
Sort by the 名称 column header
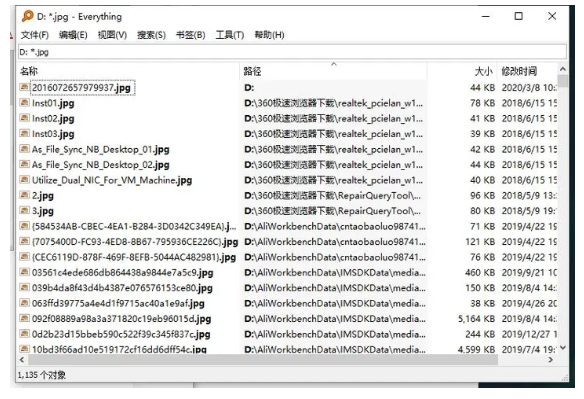(129, 71)
